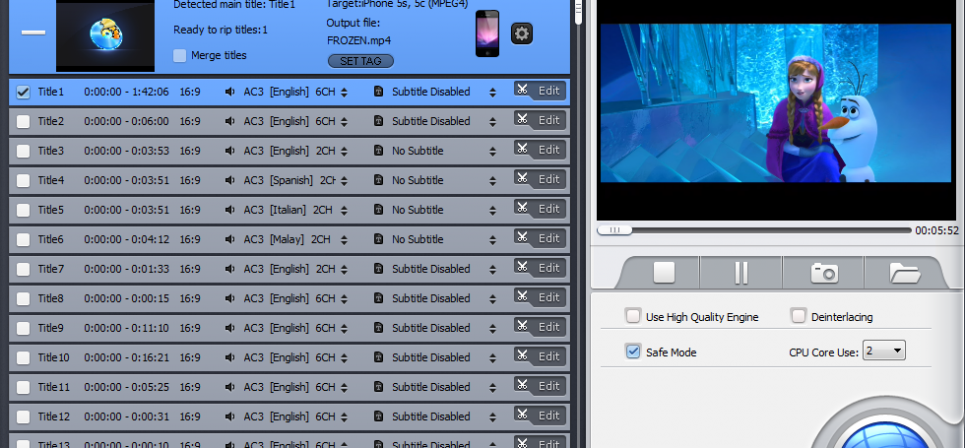Click Edit for Title12

click(x=549, y=415)
